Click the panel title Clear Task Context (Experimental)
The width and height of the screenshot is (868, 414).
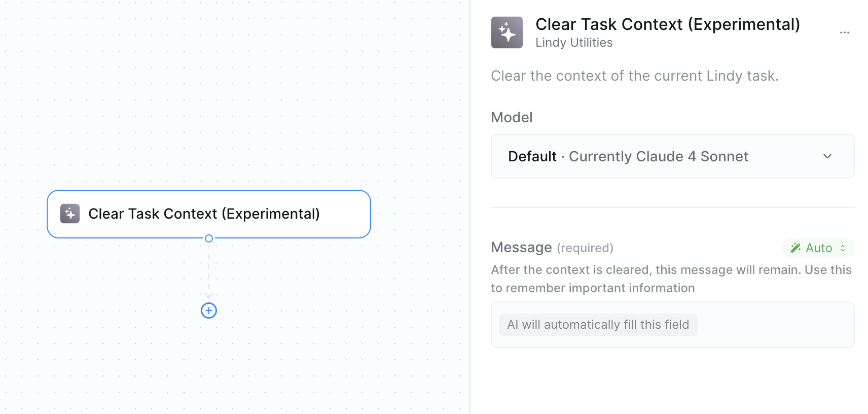(x=667, y=24)
